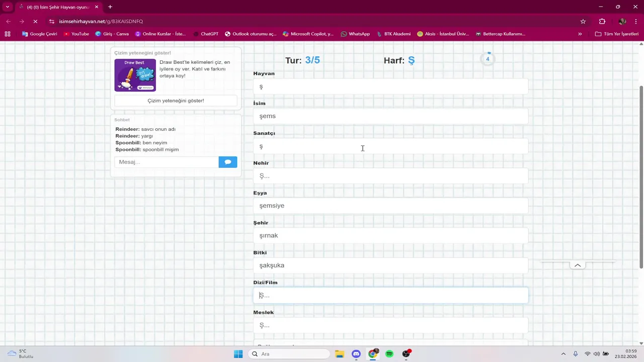This screenshot has width=644, height=362.
Task: Click the countdown timer circle
Action: point(488,59)
